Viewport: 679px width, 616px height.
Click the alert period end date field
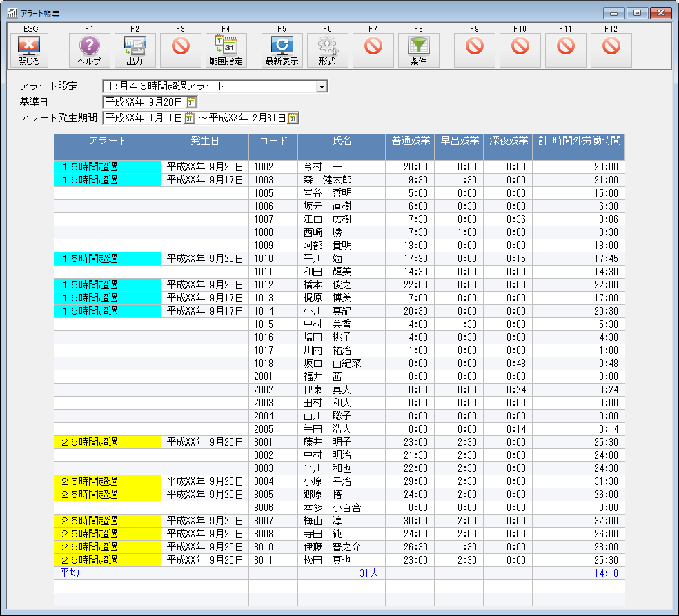[x=248, y=118]
